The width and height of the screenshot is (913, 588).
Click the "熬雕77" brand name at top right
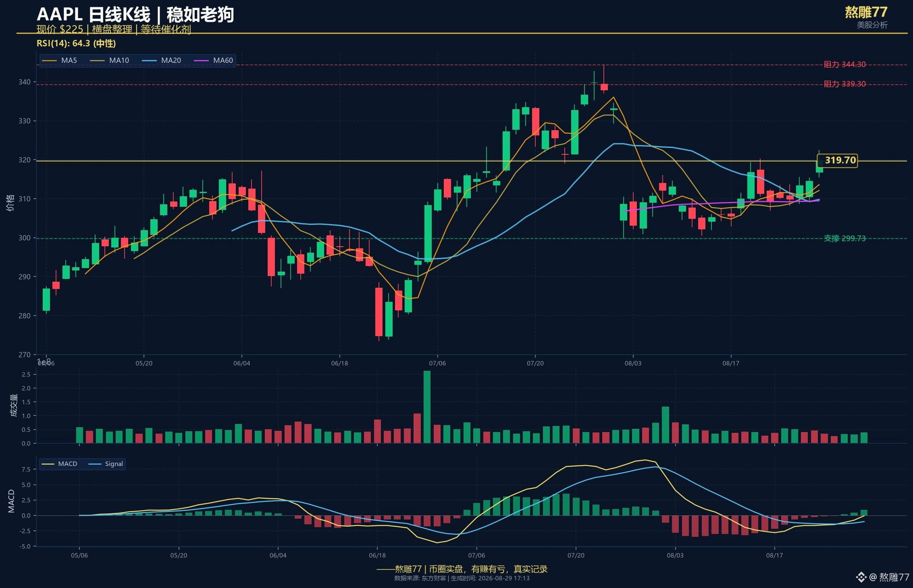coord(866,12)
